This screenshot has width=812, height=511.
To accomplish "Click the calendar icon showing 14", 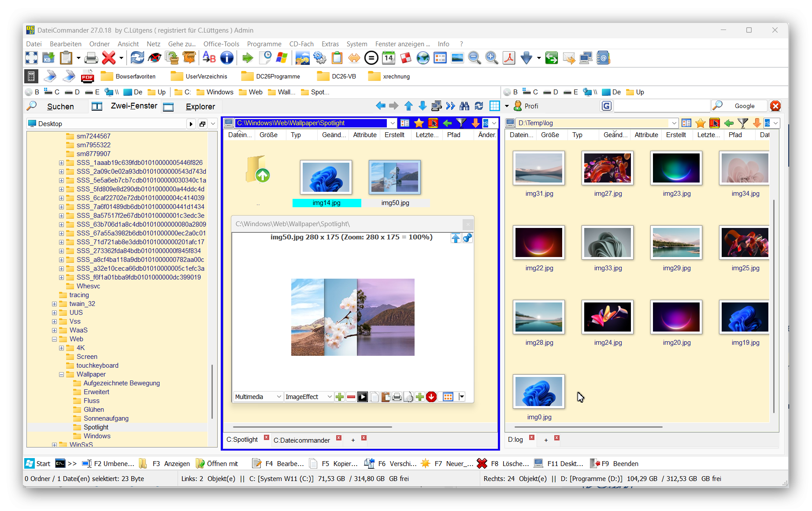I will point(388,58).
